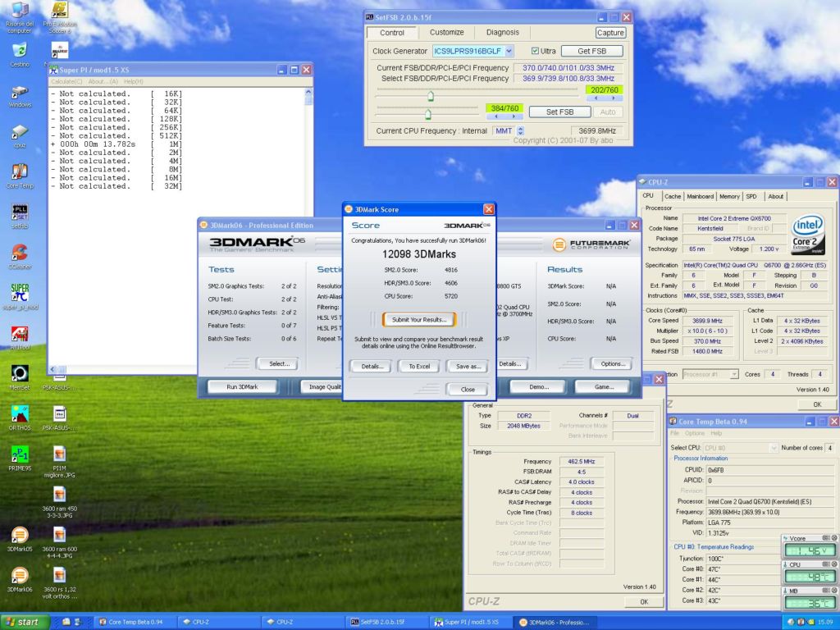
Task: Click the Get FSB button
Action: (x=592, y=51)
